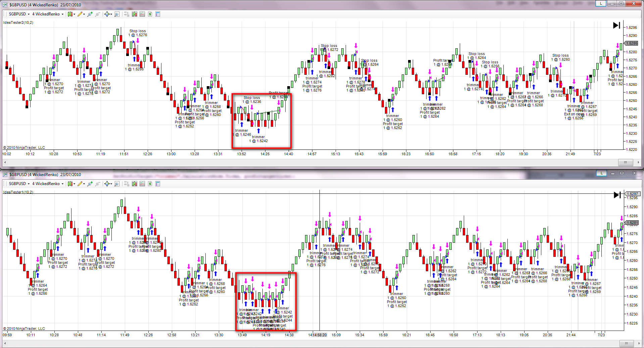The image size is (644, 348).
Task: Click the bottom chart window title icon
Action: 5,174
